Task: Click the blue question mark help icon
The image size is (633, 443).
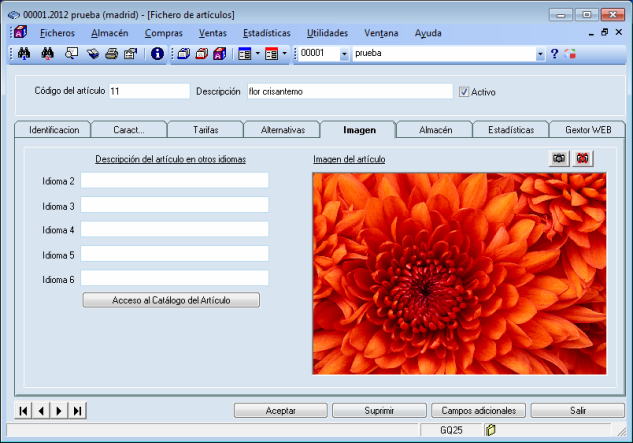Action: [554, 53]
